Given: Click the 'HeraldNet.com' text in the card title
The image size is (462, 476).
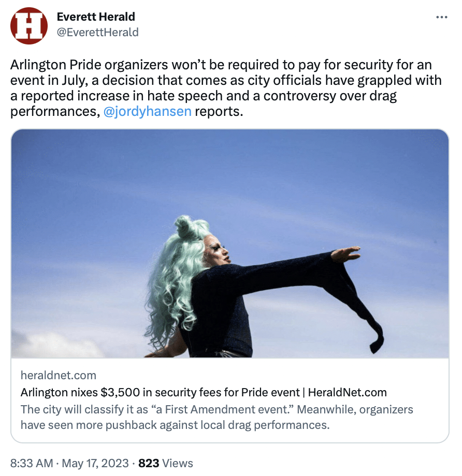Looking at the screenshot, I should [348, 393].
